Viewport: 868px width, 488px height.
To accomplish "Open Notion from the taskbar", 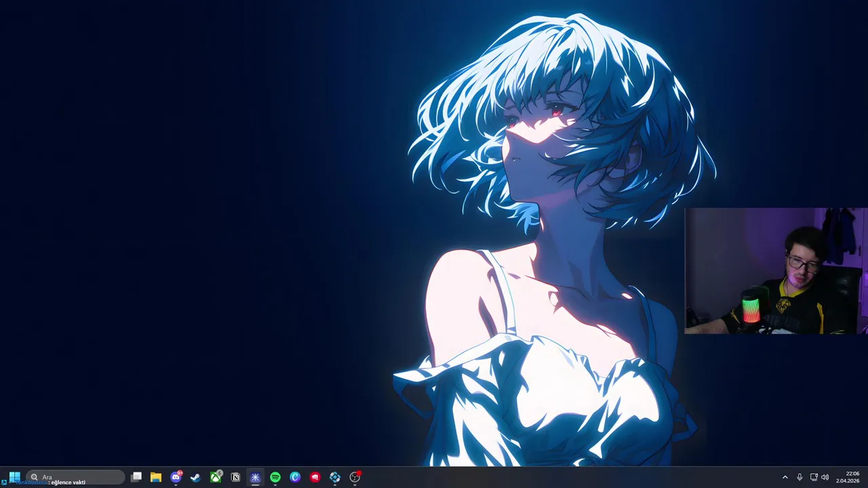I will pos(235,477).
